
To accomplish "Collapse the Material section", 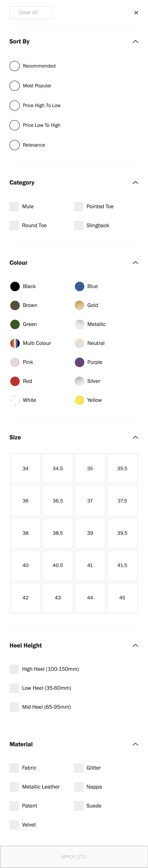I will click(136, 744).
